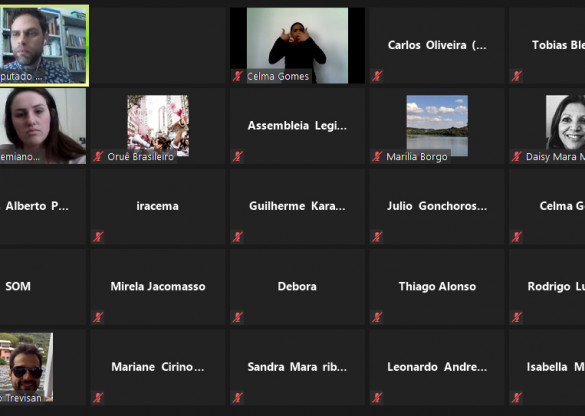Select the Assembleia Legi participant tile
Image resolution: width=585 pixels, height=416 pixels.
[x=297, y=126]
